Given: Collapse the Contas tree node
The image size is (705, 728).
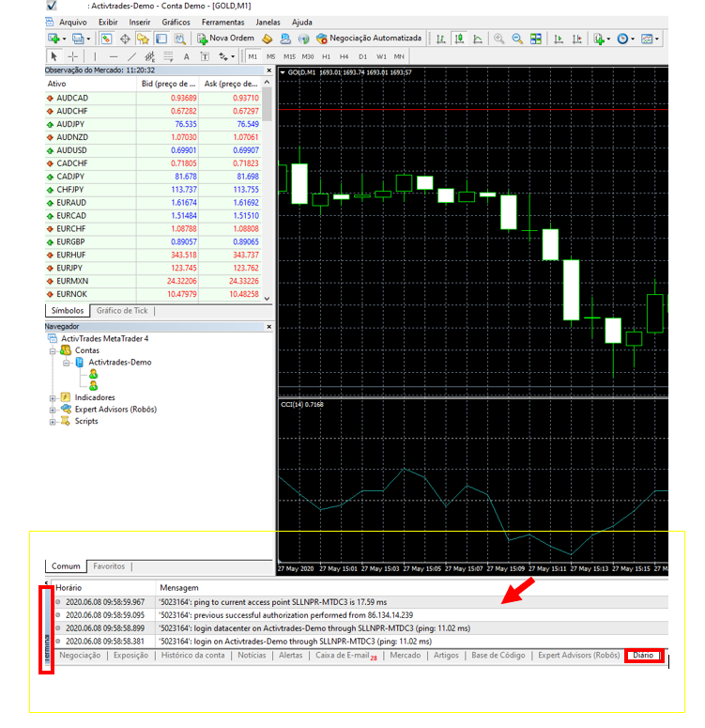Looking at the screenshot, I should (53, 350).
